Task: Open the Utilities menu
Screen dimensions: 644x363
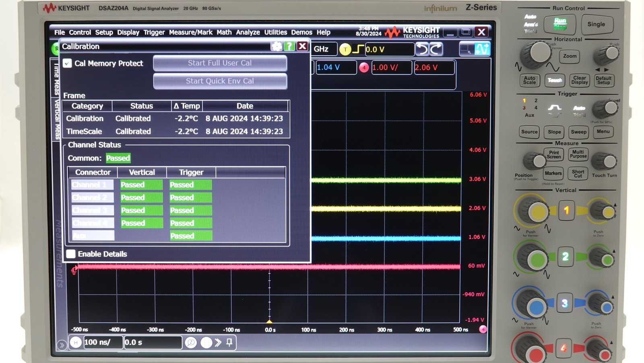Action: pyautogui.click(x=275, y=32)
